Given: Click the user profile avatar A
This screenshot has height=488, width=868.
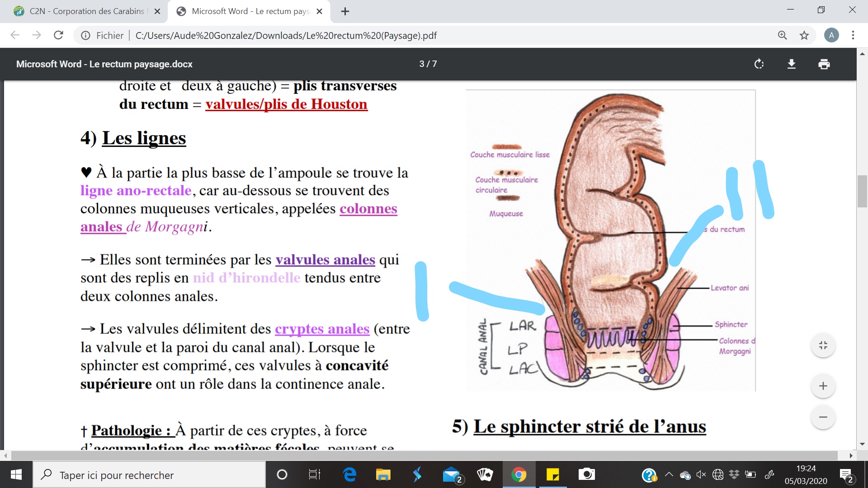Looking at the screenshot, I should tap(831, 35).
